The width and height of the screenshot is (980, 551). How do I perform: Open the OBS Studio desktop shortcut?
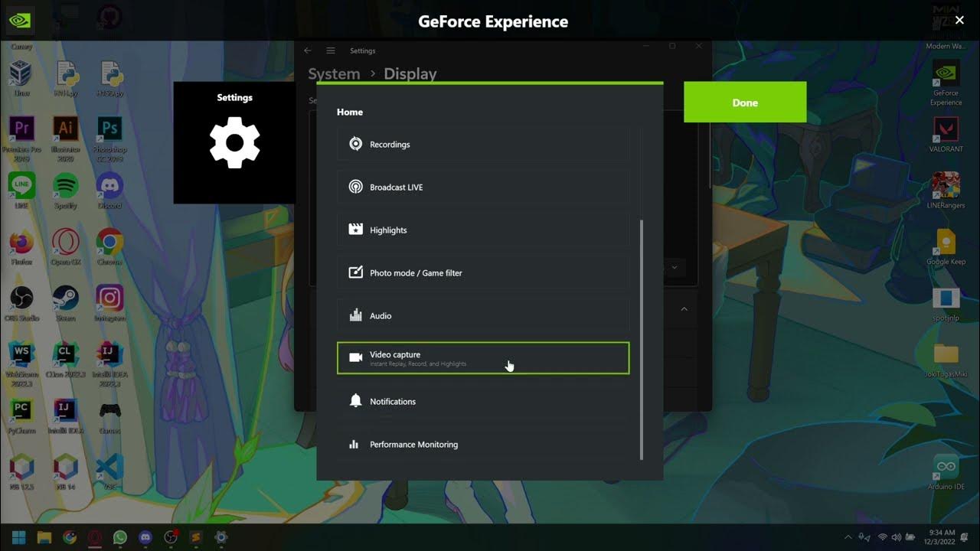click(x=21, y=303)
